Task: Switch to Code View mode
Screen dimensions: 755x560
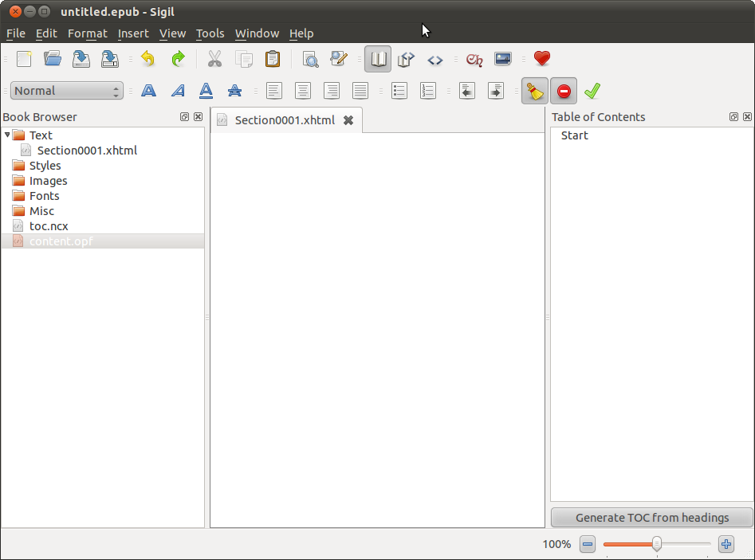Action: coord(435,59)
